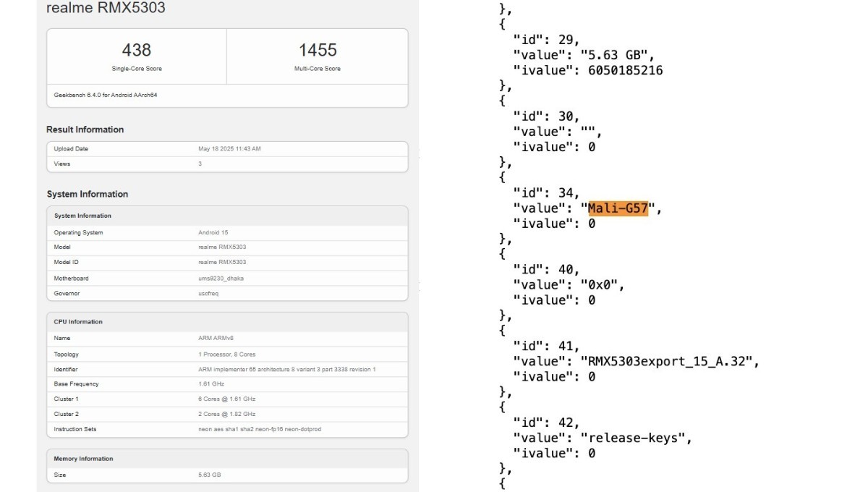Select the Result Information heading
This screenshot has height=492, width=868.
coord(85,130)
